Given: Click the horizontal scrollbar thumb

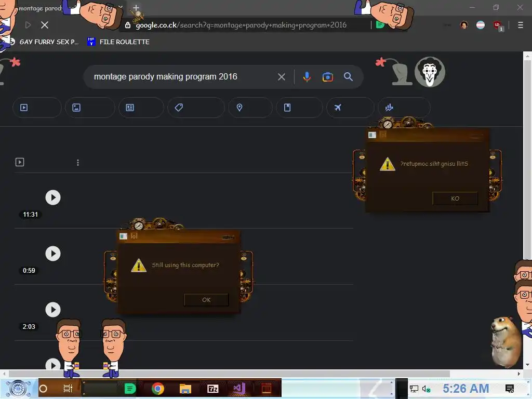Looking at the screenshot, I should point(229,374).
